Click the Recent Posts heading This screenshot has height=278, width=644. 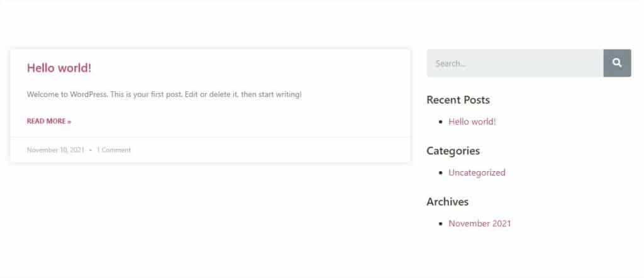[x=458, y=99]
